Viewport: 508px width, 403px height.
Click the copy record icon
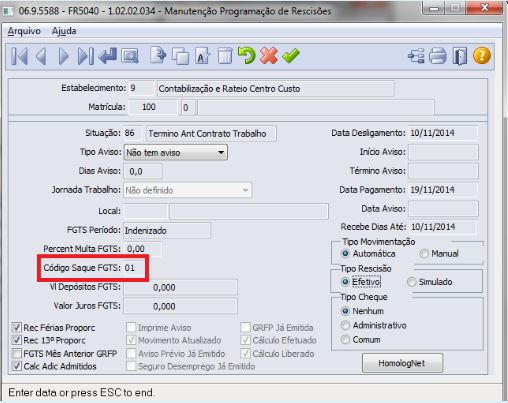tap(180, 56)
